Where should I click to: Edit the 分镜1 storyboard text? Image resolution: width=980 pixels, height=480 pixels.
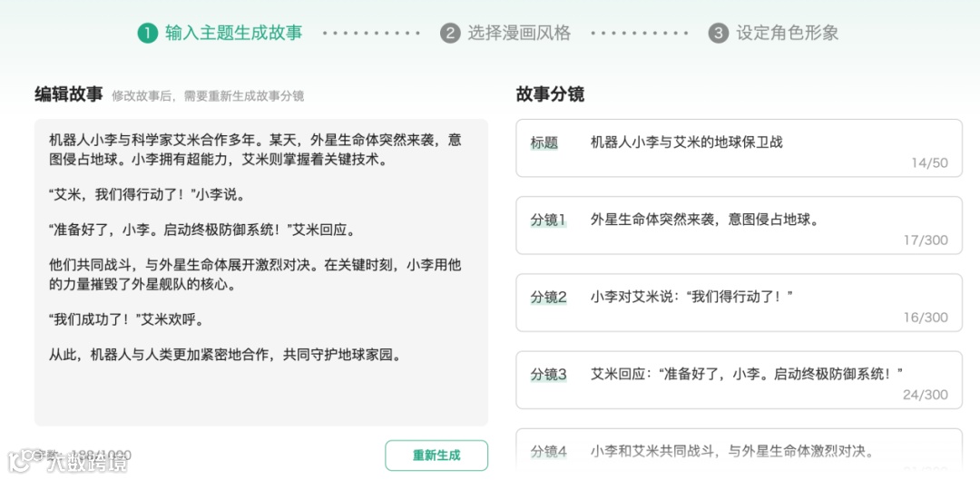(x=705, y=220)
